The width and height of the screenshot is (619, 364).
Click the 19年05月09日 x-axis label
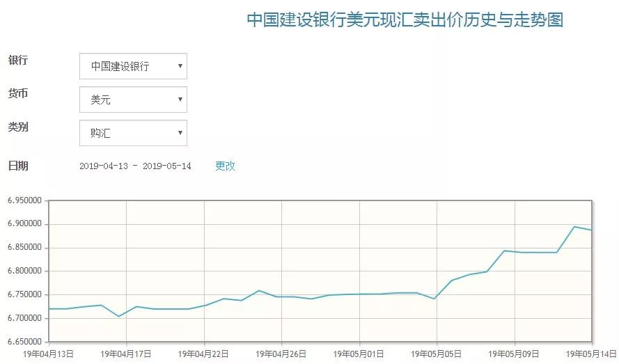point(514,354)
